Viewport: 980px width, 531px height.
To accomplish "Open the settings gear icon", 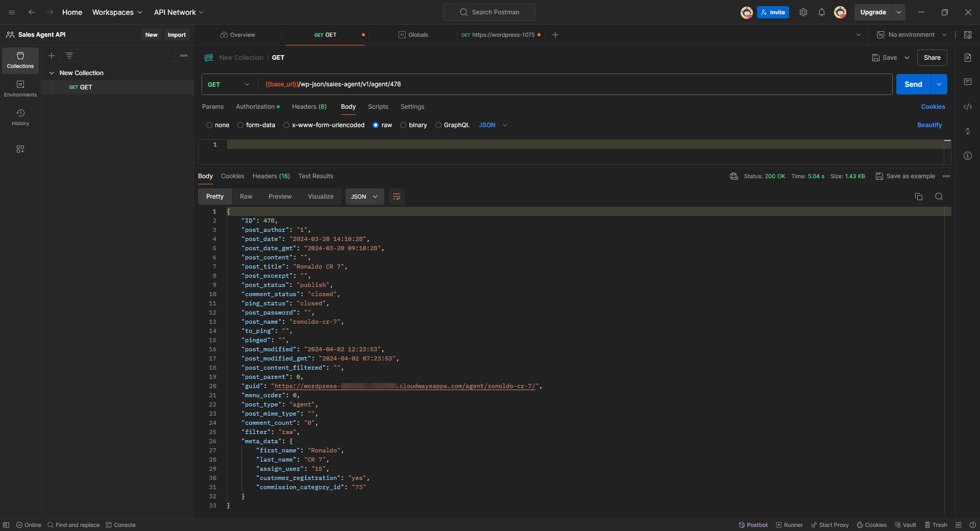I will click(x=803, y=12).
